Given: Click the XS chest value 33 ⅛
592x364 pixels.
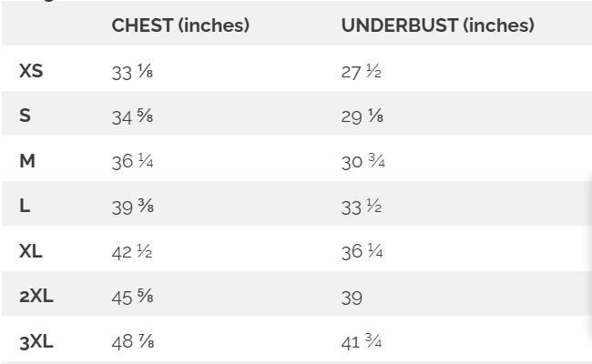Looking at the screenshot, I should 132,73.
